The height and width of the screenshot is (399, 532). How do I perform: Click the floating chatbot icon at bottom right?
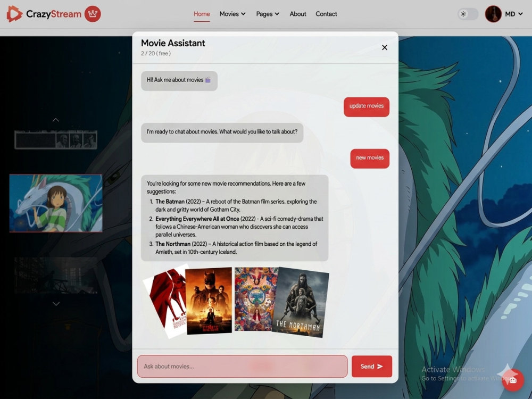pos(513,380)
